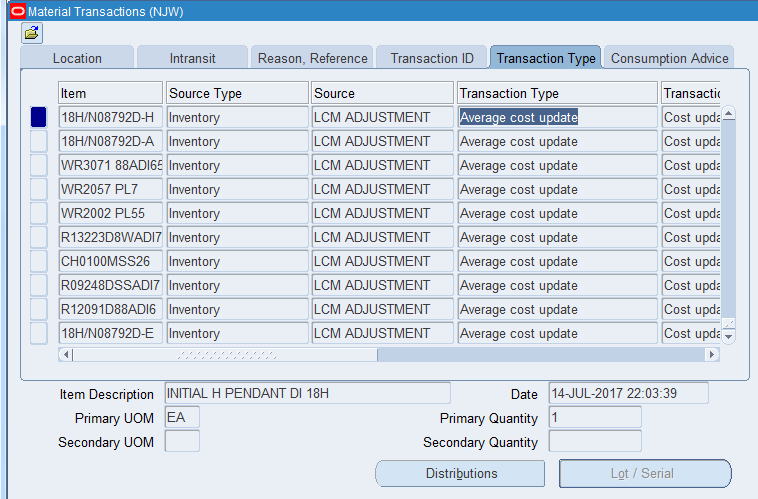Image resolution: width=758 pixels, height=499 pixels.
Task: Click item cell WR2002 PL55
Action: [110, 213]
